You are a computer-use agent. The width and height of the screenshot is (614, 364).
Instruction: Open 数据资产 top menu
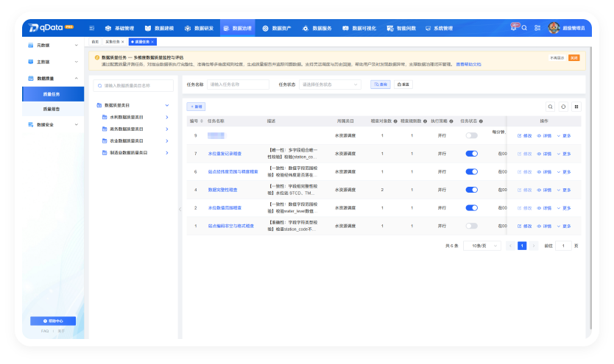coord(277,28)
